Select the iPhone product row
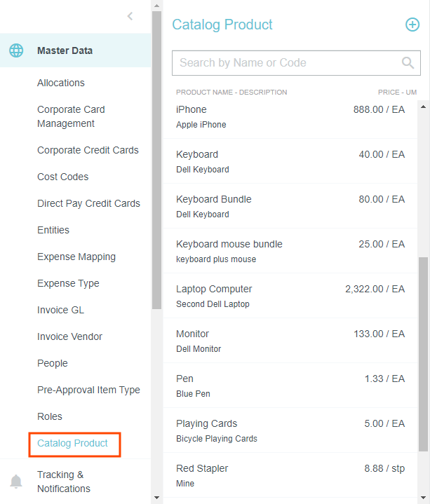Viewport: 430px width, 504px height. click(290, 116)
